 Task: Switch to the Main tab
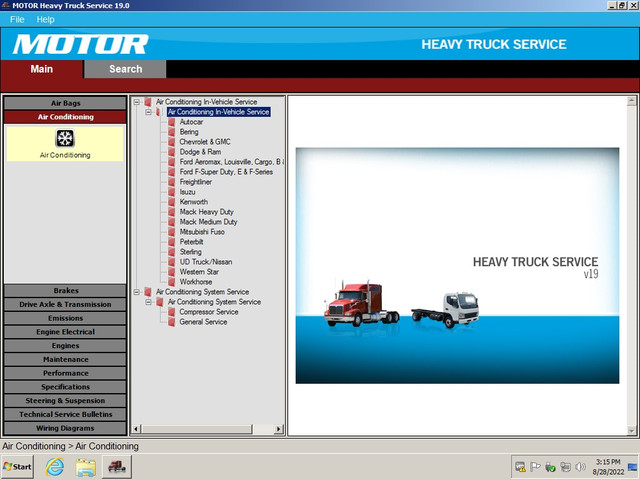click(42, 69)
